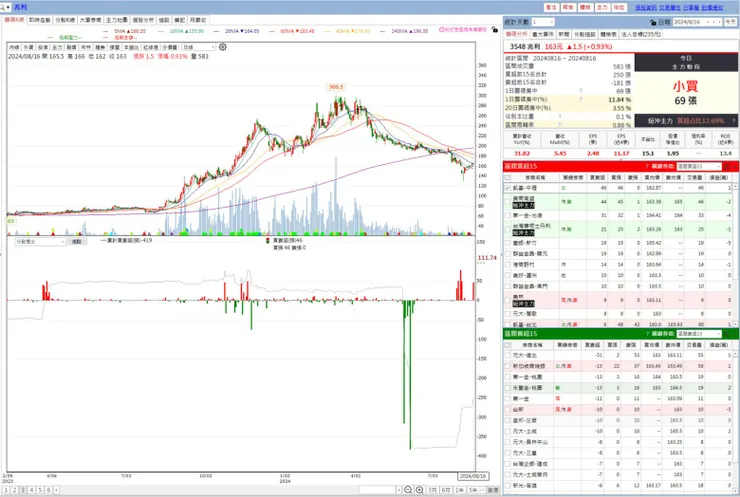The width and height of the screenshot is (740, 497).
Task: Zoom in the chart with the plus magnifier
Action: (420, 490)
